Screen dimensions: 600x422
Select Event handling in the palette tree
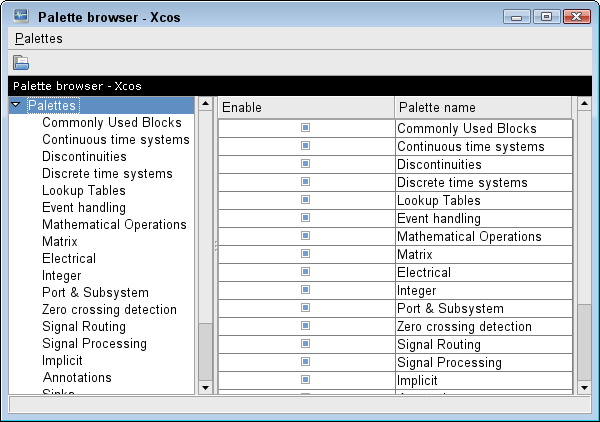coord(84,207)
